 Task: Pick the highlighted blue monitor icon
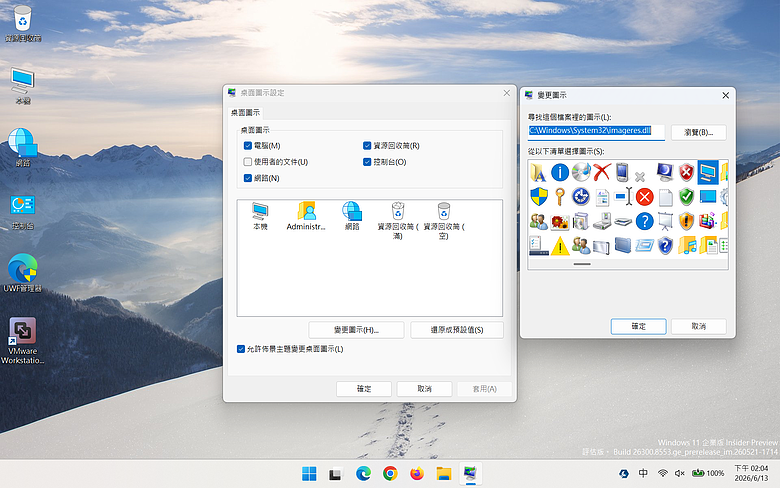708,172
